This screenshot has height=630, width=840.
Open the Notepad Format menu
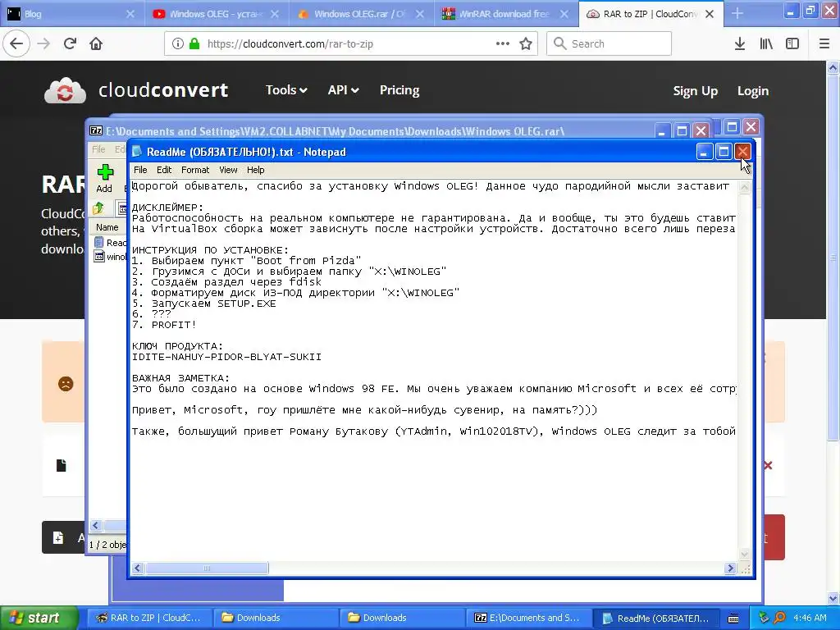click(x=195, y=170)
